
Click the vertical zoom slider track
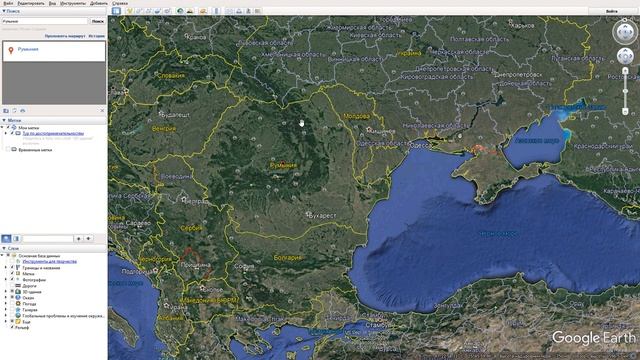[x=625, y=91]
